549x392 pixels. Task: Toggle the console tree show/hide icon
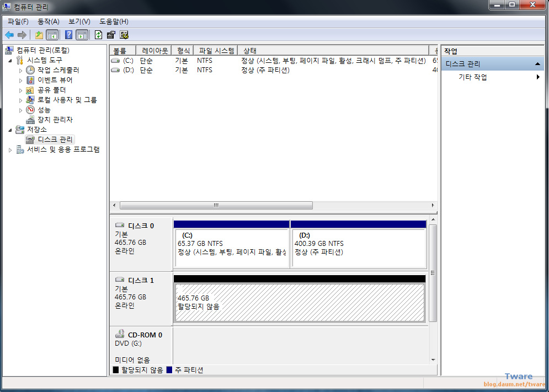tap(52, 35)
